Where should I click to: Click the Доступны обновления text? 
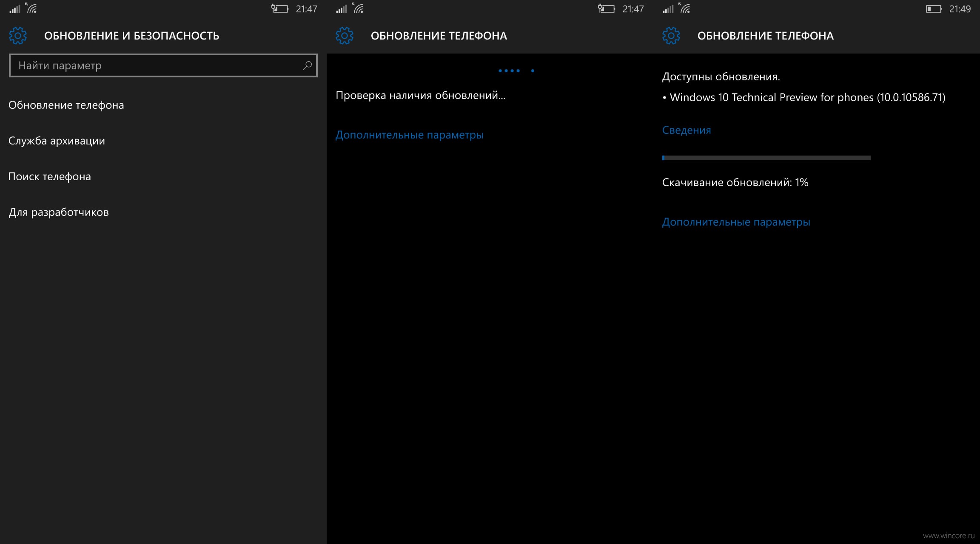tap(721, 76)
